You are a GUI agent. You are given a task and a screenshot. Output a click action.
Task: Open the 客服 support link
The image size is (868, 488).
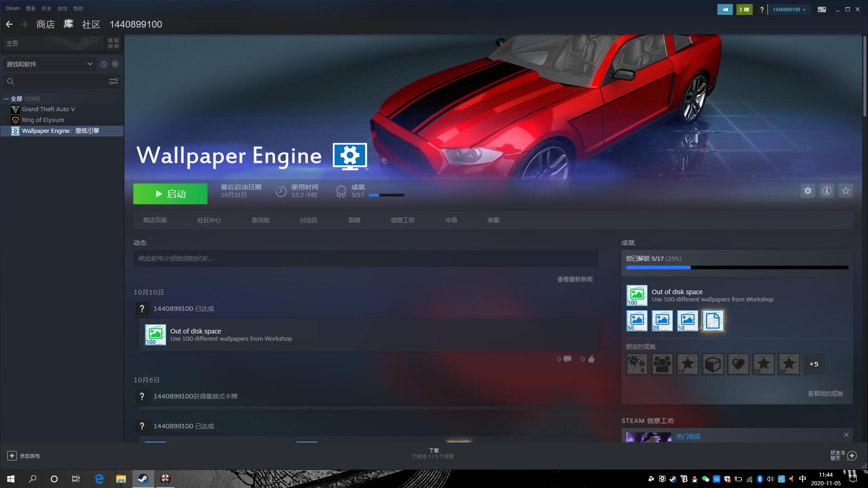coord(494,220)
